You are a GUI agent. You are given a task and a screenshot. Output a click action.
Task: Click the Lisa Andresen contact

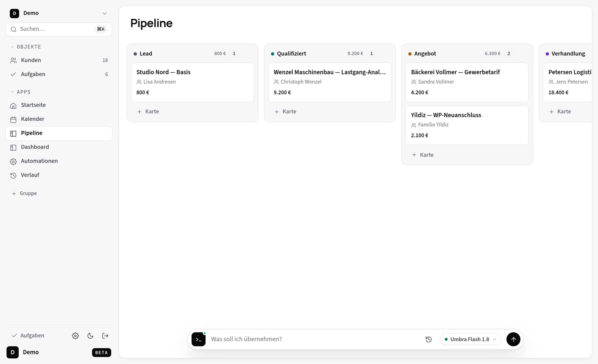click(x=156, y=82)
